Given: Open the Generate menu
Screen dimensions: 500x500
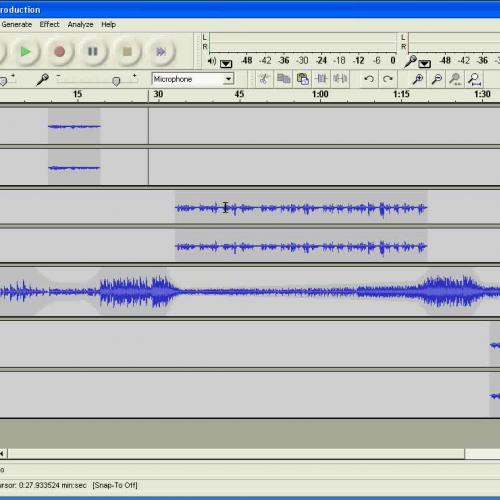Looking at the screenshot, I should coord(17,24).
